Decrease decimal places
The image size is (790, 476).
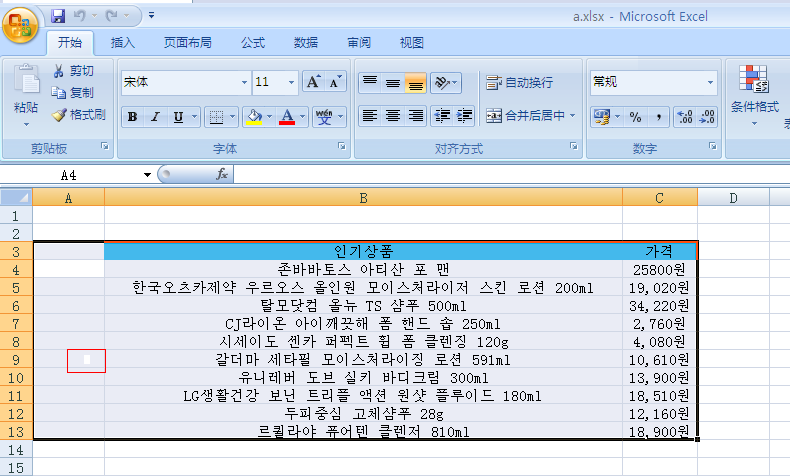(x=706, y=117)
